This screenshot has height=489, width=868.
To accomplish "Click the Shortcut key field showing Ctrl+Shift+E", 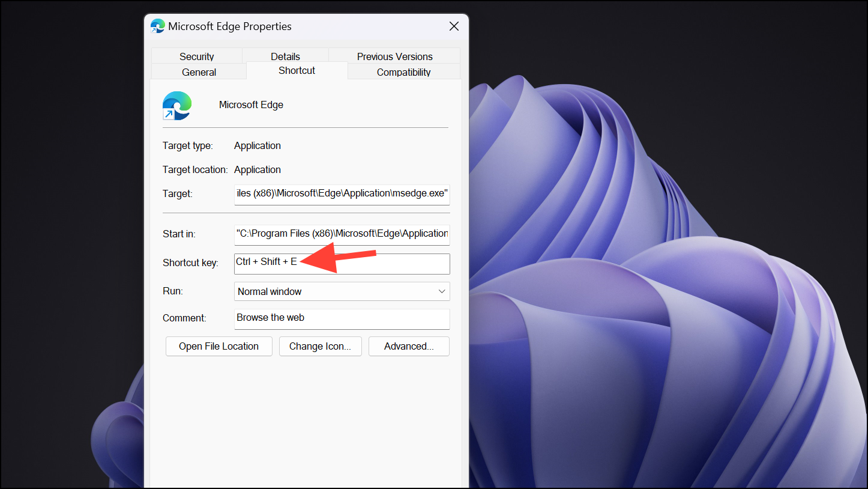I will pyautogui.click(x=342, y=264).
